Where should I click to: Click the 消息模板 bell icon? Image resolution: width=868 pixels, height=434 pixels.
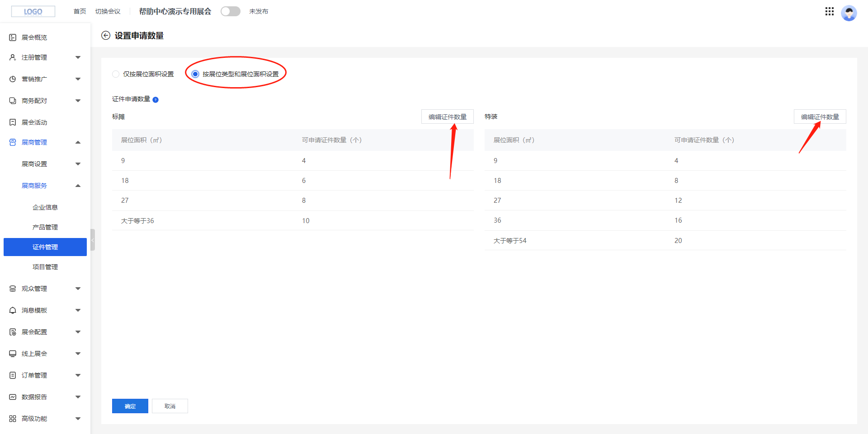tap(13, 310)
